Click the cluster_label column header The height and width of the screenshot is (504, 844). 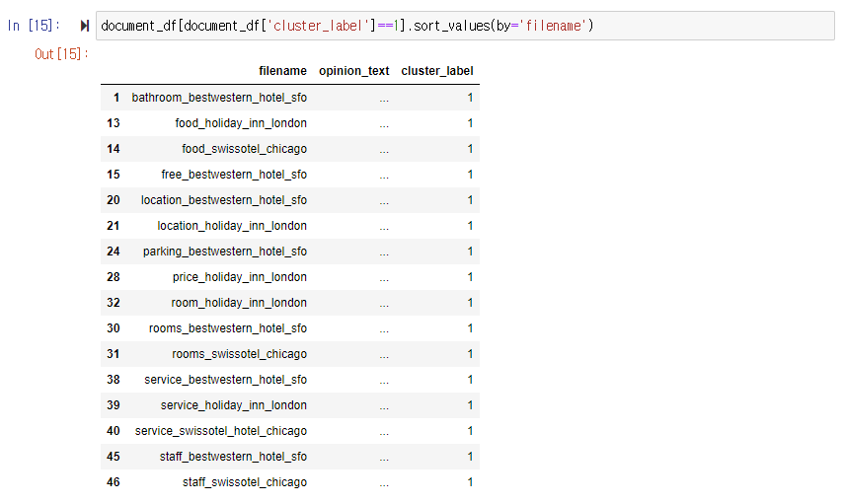point(437,71)
